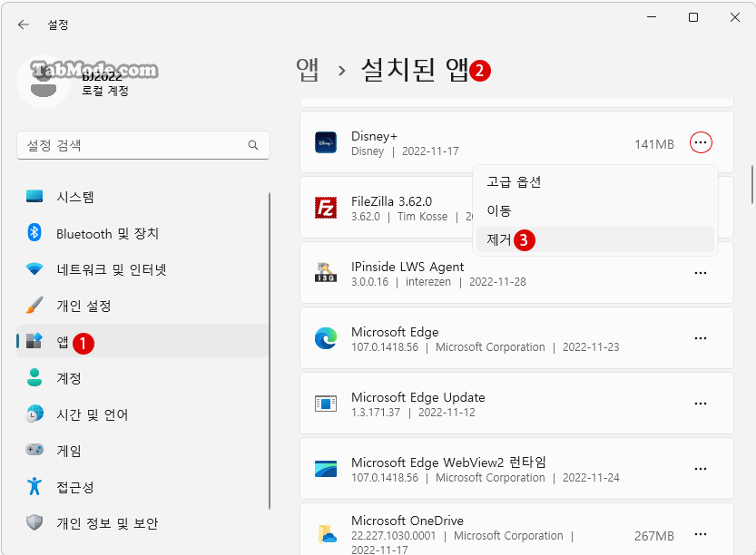
Task: Maximize the 설정 window
Action: coord(693,17)
